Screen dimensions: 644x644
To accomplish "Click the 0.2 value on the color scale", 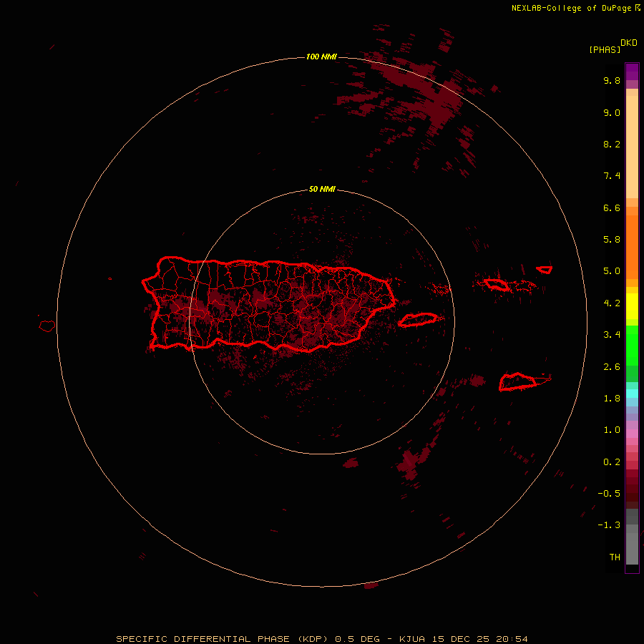I will click(x=612, y=462).
